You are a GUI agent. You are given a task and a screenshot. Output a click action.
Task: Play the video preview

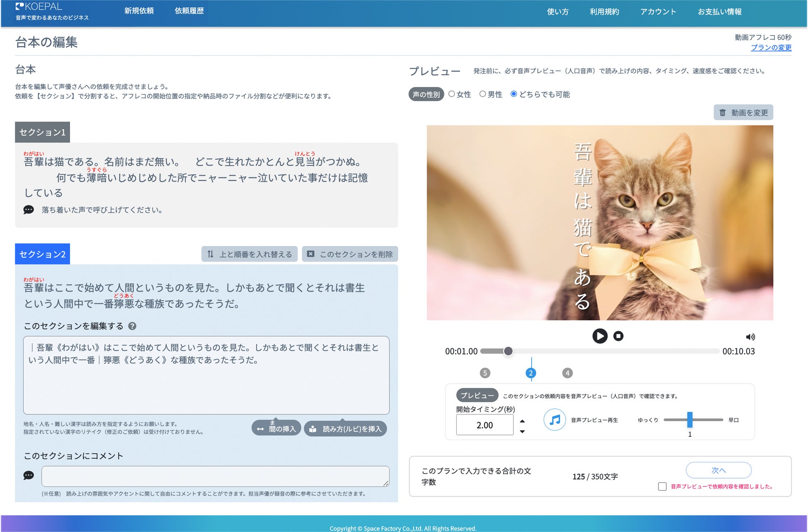(600, 336)
